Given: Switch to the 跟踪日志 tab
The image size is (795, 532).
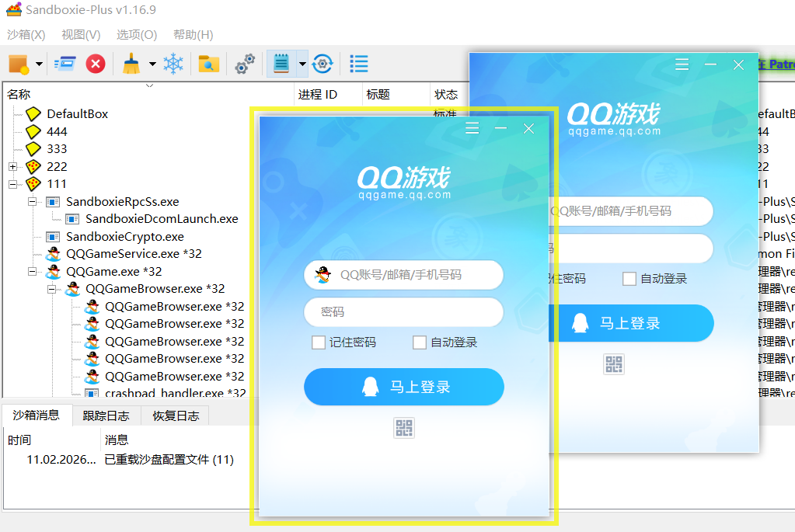Looking at the screenshot, I should [106, 416].
